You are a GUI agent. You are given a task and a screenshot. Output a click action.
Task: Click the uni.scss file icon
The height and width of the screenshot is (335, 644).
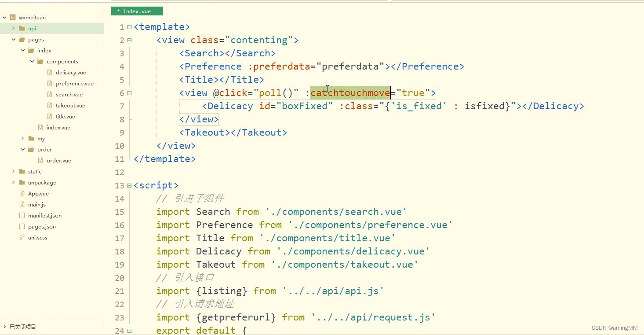click(x=22, y=238)
